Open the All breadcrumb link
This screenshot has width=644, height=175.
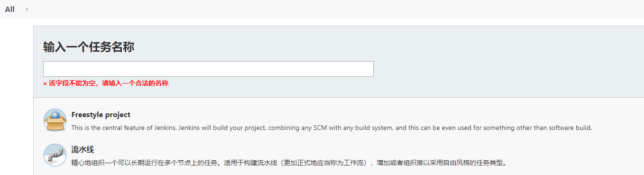coord(10,9)
